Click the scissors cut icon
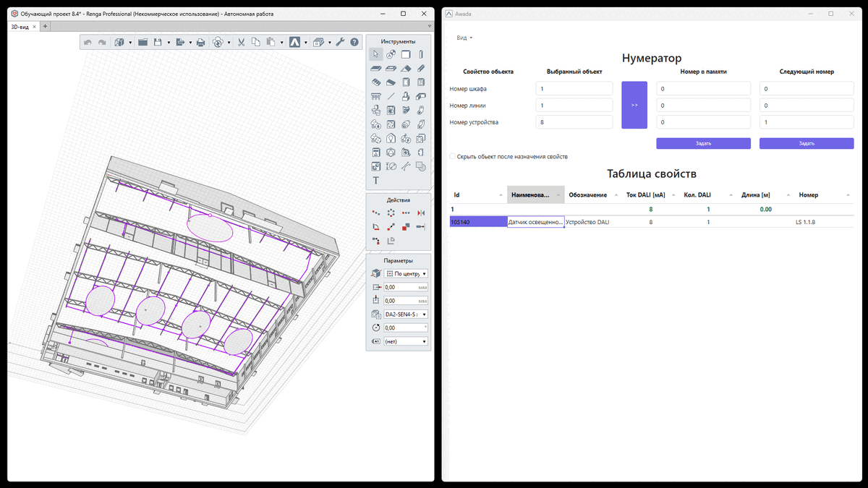Screen dimensions: 868x488 (242, 43)
